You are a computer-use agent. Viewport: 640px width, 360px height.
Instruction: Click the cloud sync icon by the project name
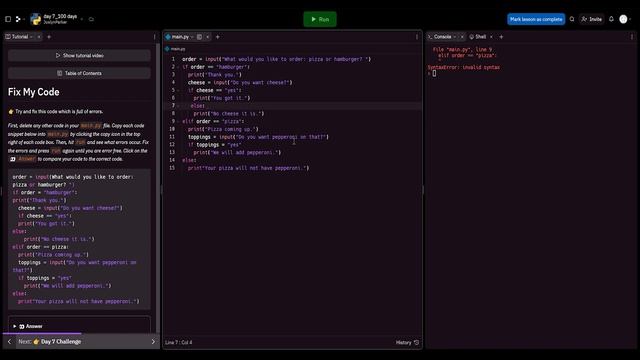[x=91, y=19]
